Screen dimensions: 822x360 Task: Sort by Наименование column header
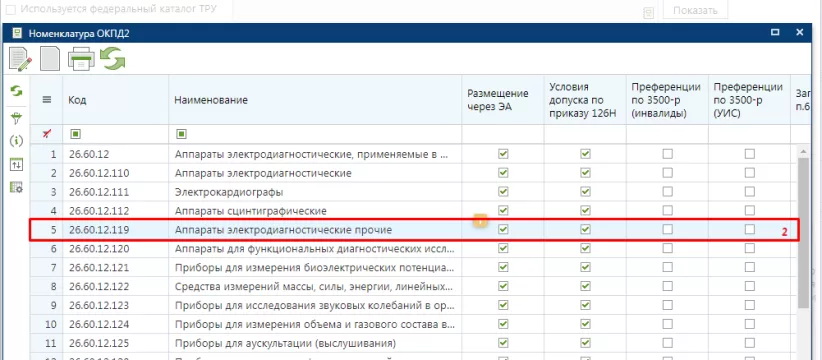pos(315,100)
